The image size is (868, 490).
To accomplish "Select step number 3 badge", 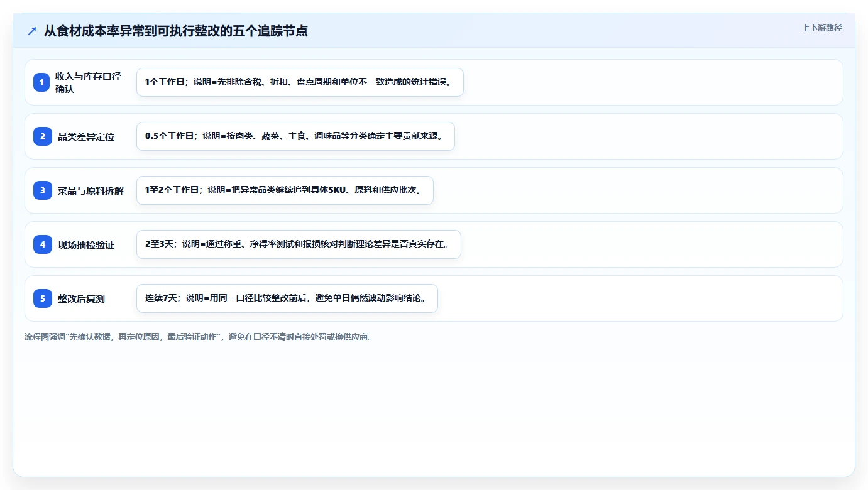I will point(43,190).
